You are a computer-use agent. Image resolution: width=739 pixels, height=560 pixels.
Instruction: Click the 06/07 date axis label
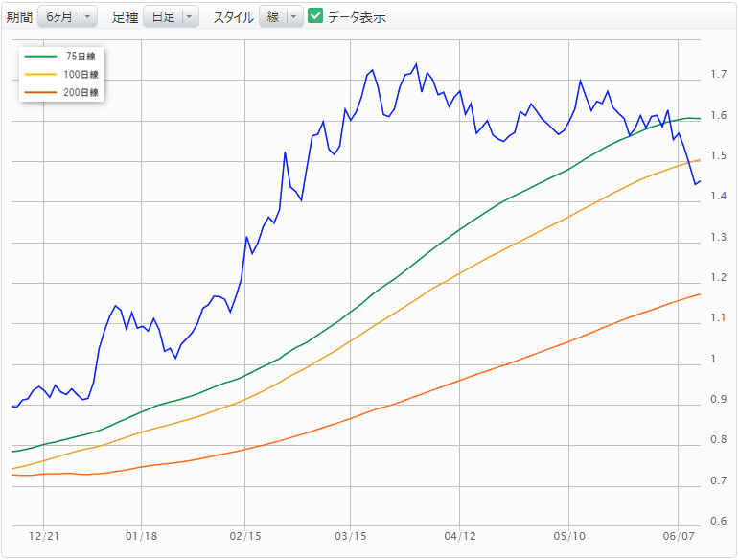[x=679, y=536]
